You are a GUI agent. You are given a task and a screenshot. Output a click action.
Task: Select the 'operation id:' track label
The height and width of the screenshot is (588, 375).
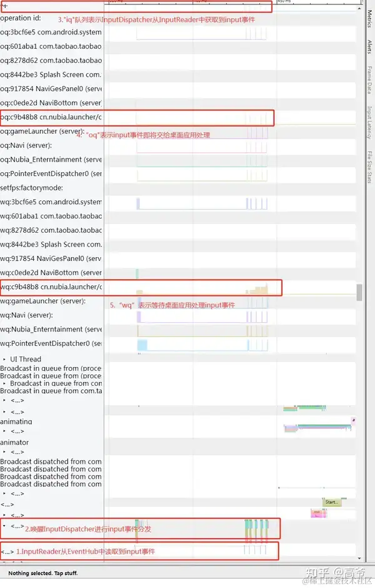tap(21, 18)
